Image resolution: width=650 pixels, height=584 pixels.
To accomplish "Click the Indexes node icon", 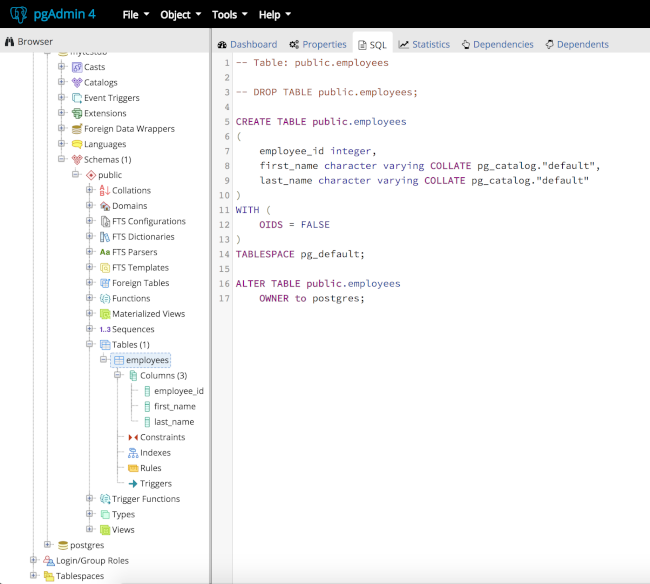I will [132, 453].
